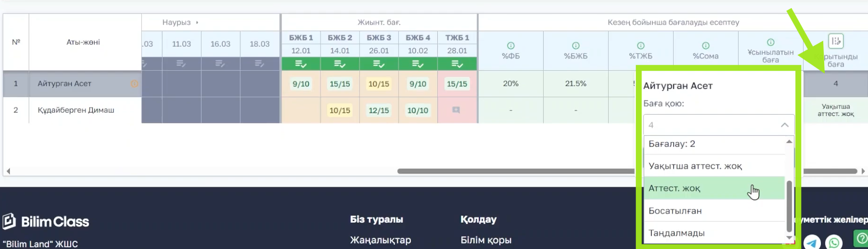Add comment in Құдайберген Димаш's ТЖБ 1 cell
This screenshot has width=868, height=249.
click(456, 110)
